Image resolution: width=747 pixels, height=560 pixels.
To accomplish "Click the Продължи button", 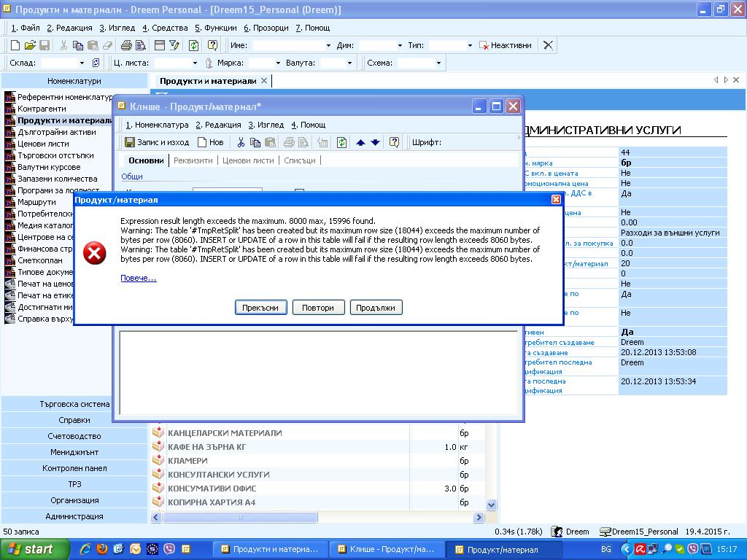I will pos(376,308).
